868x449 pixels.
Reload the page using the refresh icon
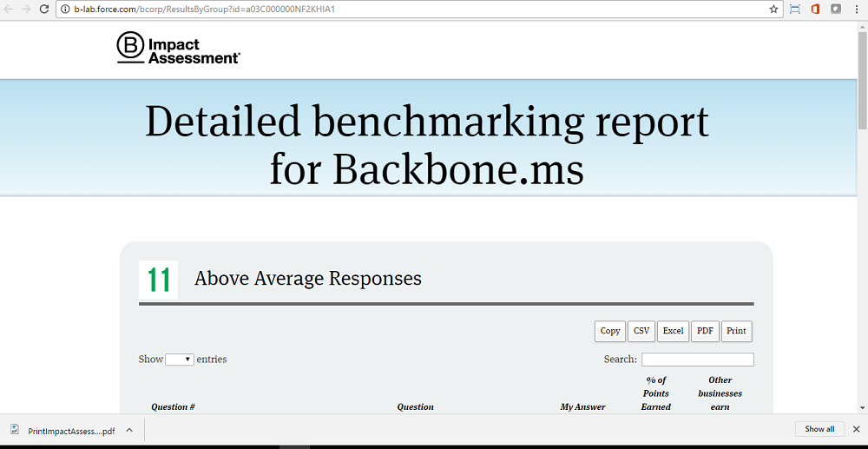(x=45, y=10)
